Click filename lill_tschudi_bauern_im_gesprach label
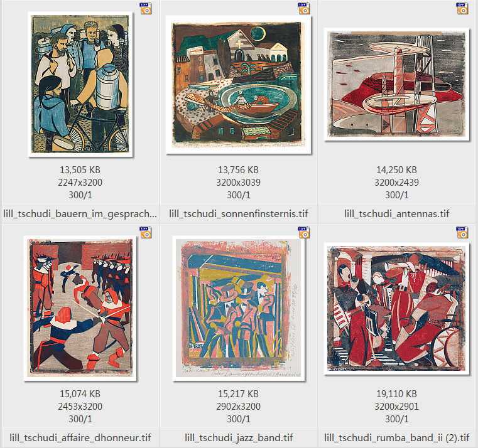Viewport: 478px width, 448px height. 80,213
